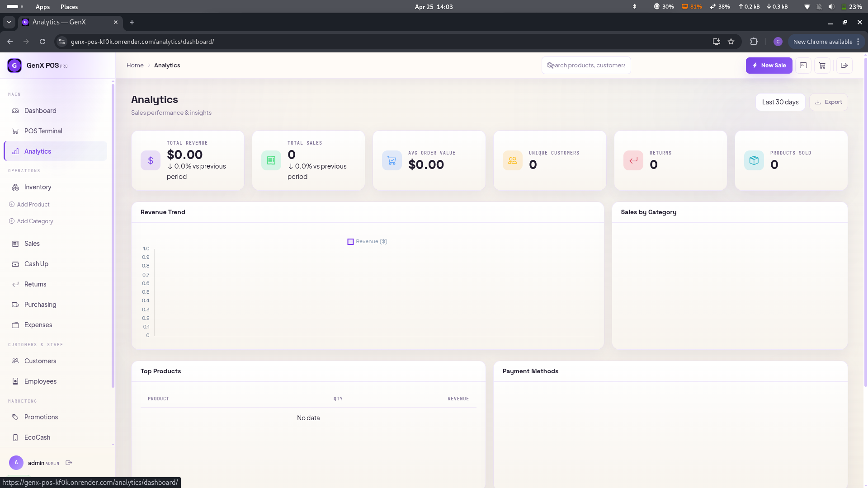Screen dimensions: 868x488
Task: Open the Last 30 days period dropdown
Action: tap(780, 102)
